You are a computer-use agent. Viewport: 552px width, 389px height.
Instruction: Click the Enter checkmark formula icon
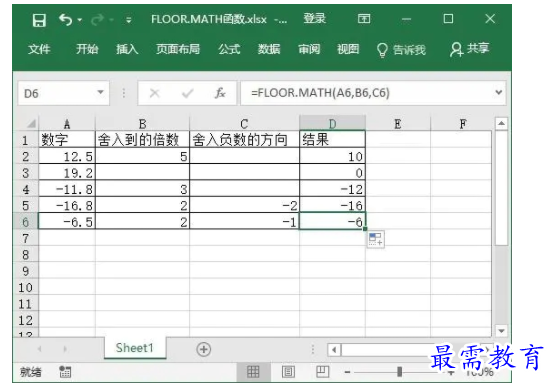[188, 93]
